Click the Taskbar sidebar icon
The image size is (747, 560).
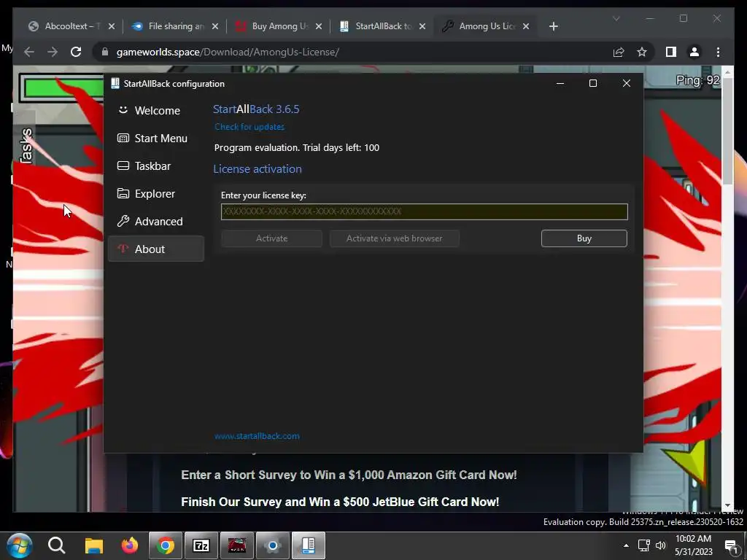(x=123, y=166)
